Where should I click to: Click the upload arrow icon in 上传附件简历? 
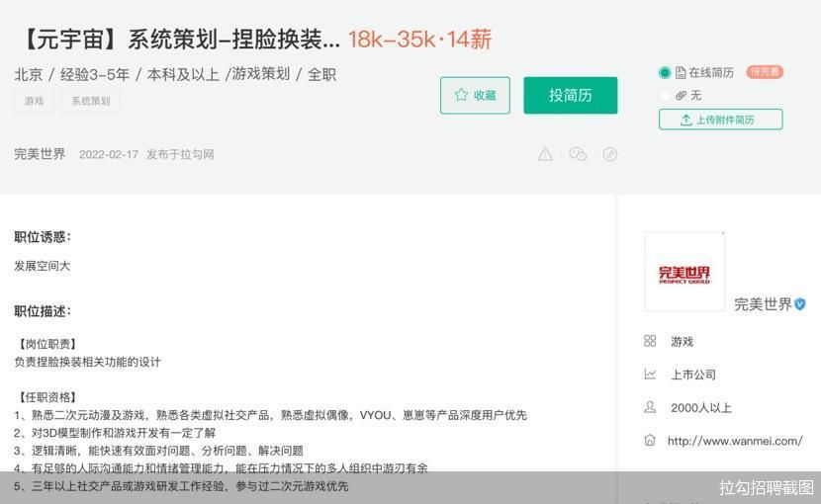685,120
